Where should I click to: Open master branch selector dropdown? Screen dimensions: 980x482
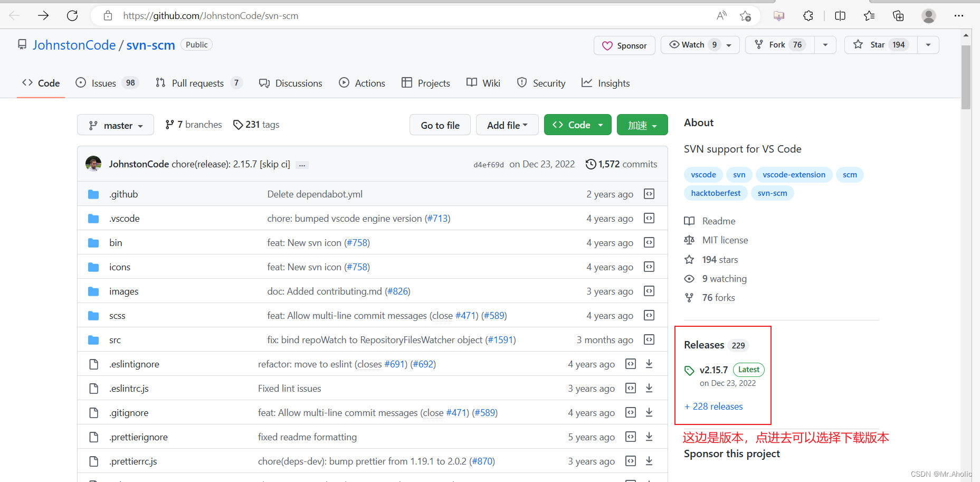point(116,125)
